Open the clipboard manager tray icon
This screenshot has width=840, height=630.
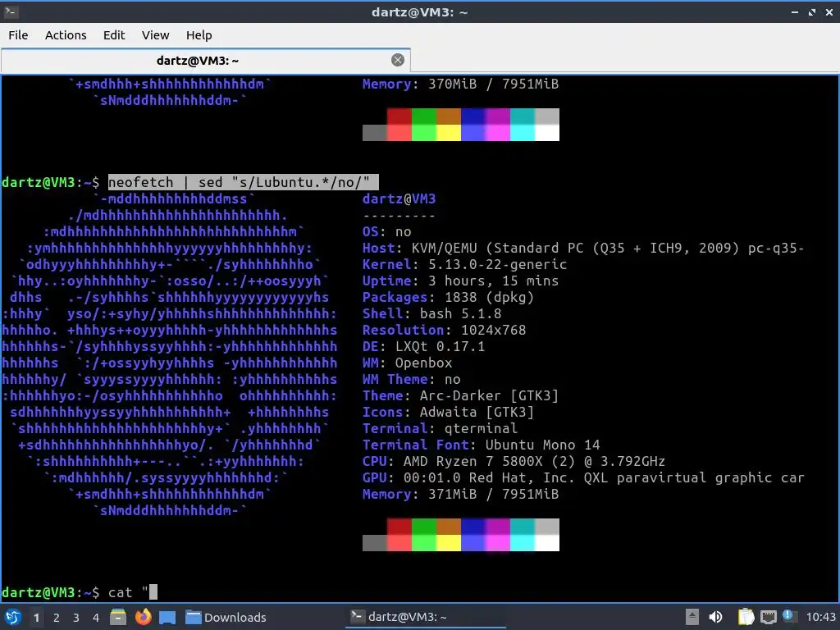(746, 617)
